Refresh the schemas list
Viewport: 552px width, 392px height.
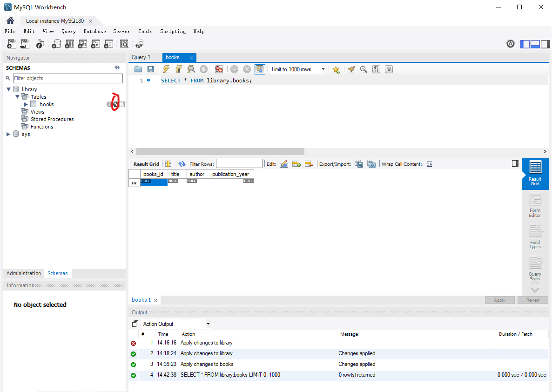pyautogui.click(x=117, y=68)
